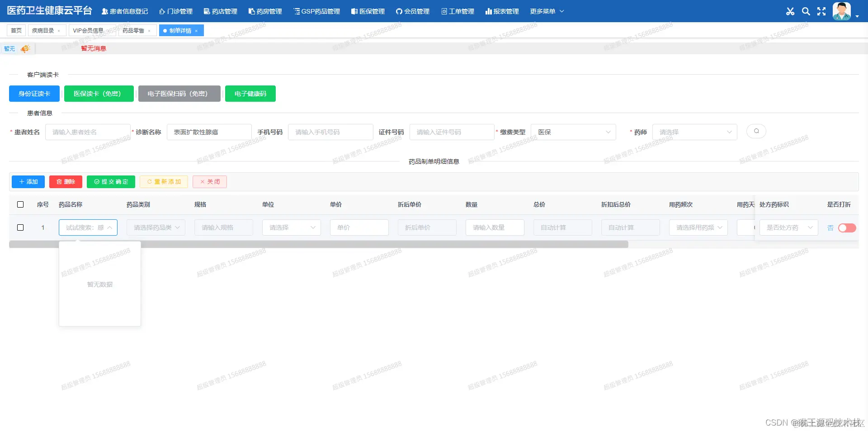868x431 pixels.
Task: Close the 制单详情 tab with its x
Action: 196,31
